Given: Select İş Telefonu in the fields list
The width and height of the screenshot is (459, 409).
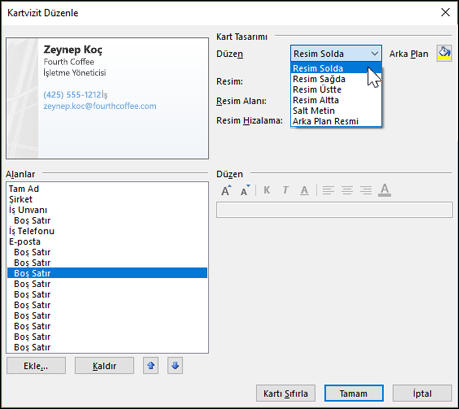Looking at the screenshot, I should pyautogui.click(x=107, y=231).
